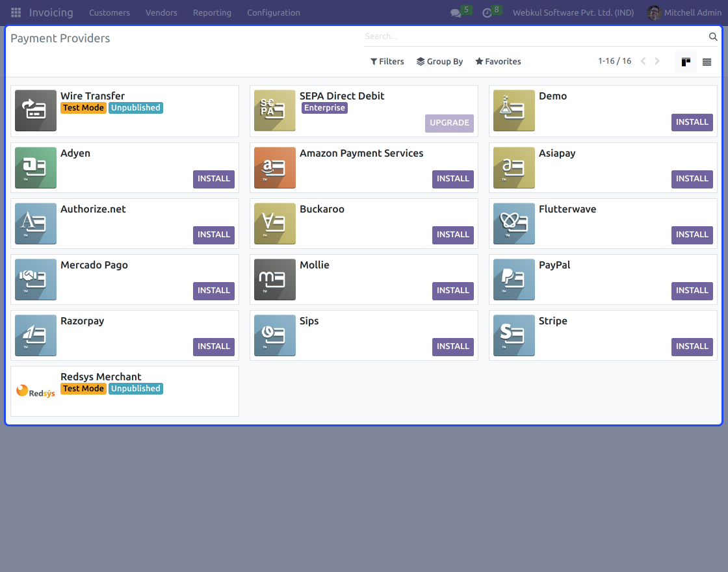Open the Redsys Merchant card title
This screenshot has height=572, width=728.
(x=101, y=376)
